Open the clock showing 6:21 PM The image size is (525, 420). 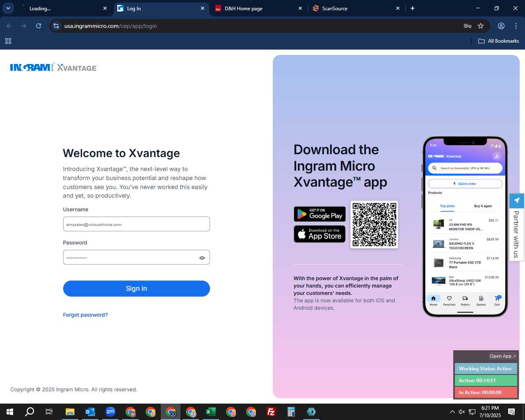pos(490,412)
